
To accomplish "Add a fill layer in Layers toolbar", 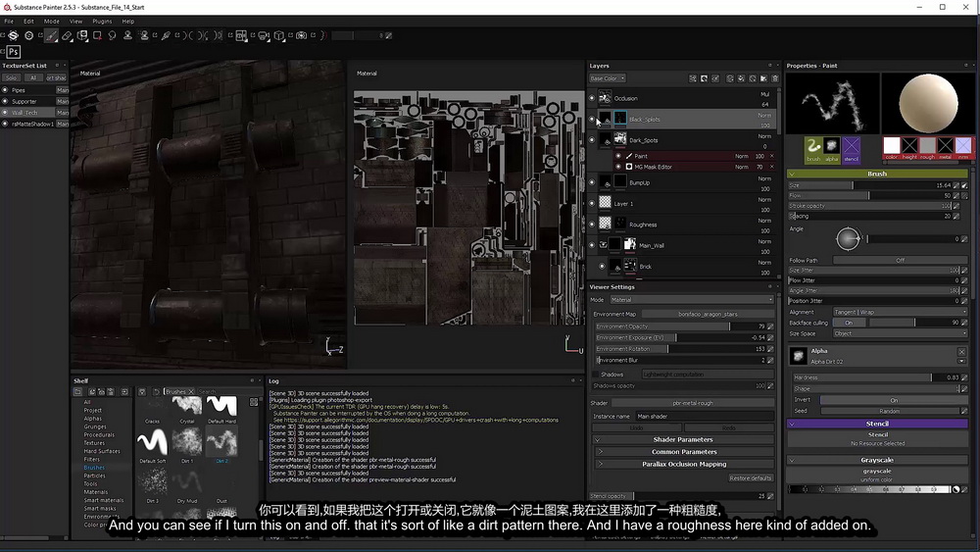I will [741, 78].
